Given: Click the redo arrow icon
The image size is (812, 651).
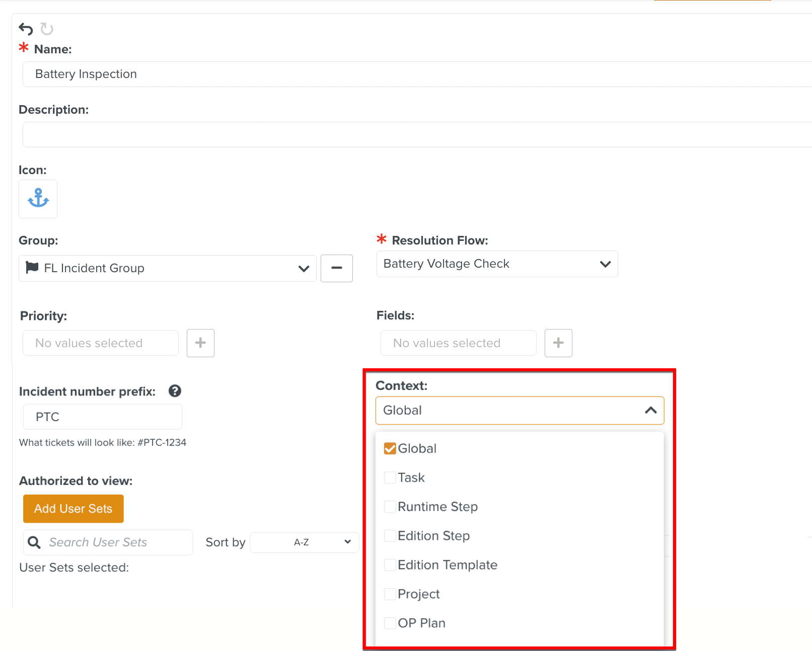Looking at the screenshot, I should 47,29.
